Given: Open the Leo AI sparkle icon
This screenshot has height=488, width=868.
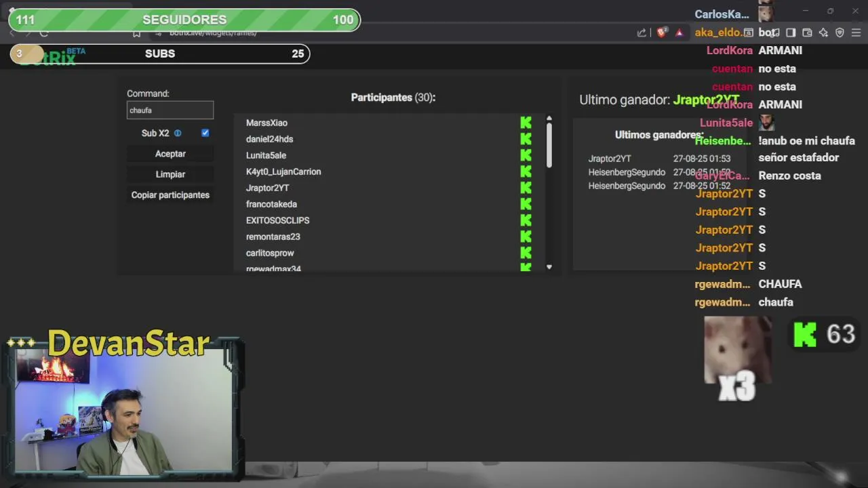Looking at the screenshot, I should tap(823, 33).
